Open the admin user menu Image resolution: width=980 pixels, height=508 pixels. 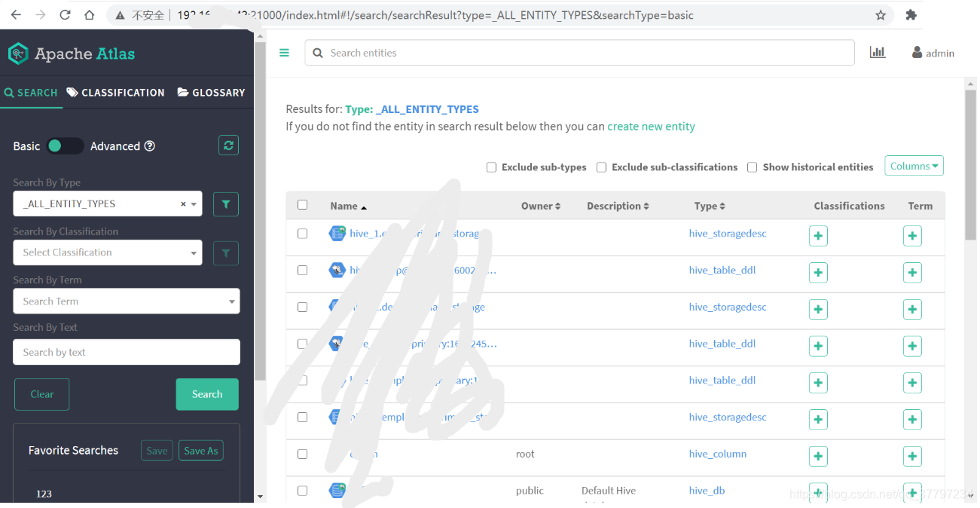(933, 53)
